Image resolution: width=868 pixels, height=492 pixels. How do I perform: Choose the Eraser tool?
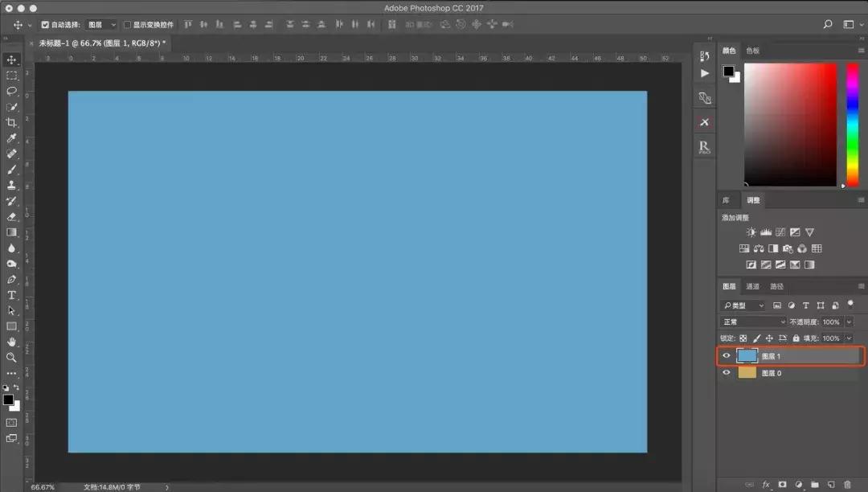11,216
